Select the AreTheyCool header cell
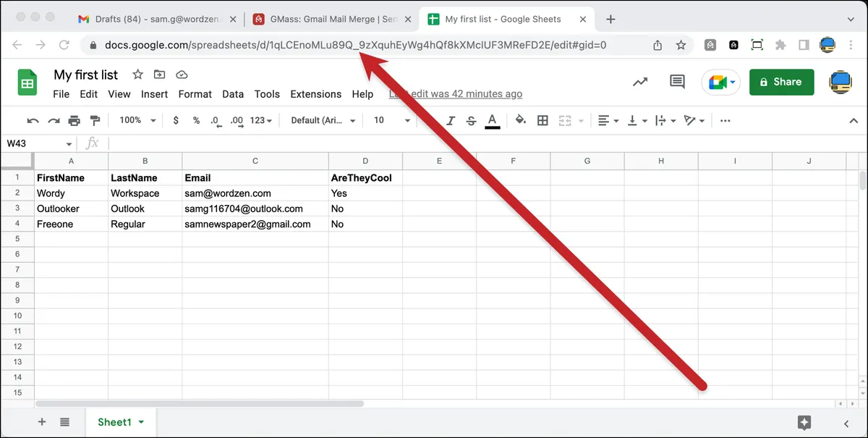Screen dimensions: 868x438 365,177
